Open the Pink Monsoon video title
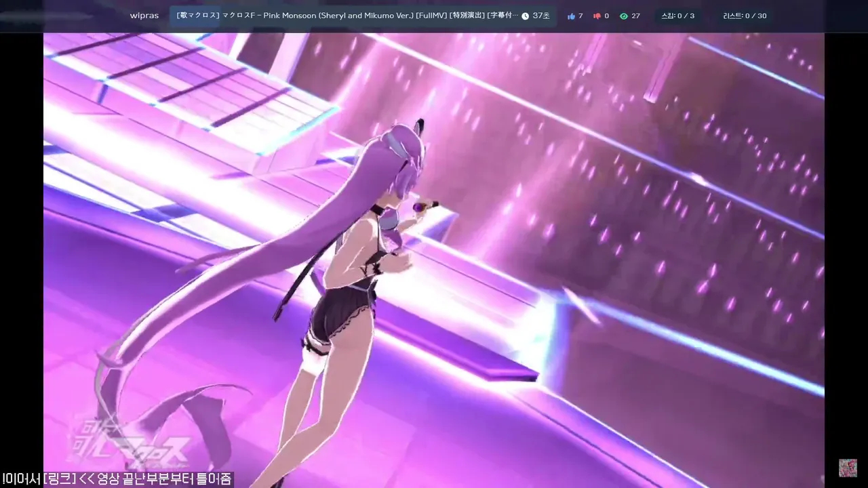868x488 pixels. coord(347,16)
